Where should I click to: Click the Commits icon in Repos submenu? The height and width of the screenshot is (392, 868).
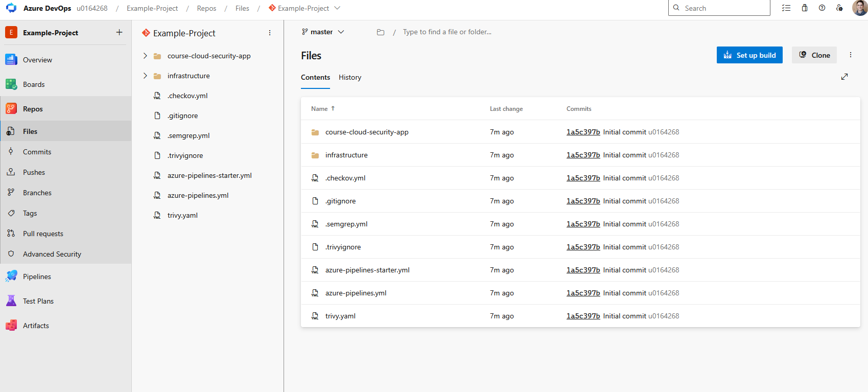pos(11,152)
